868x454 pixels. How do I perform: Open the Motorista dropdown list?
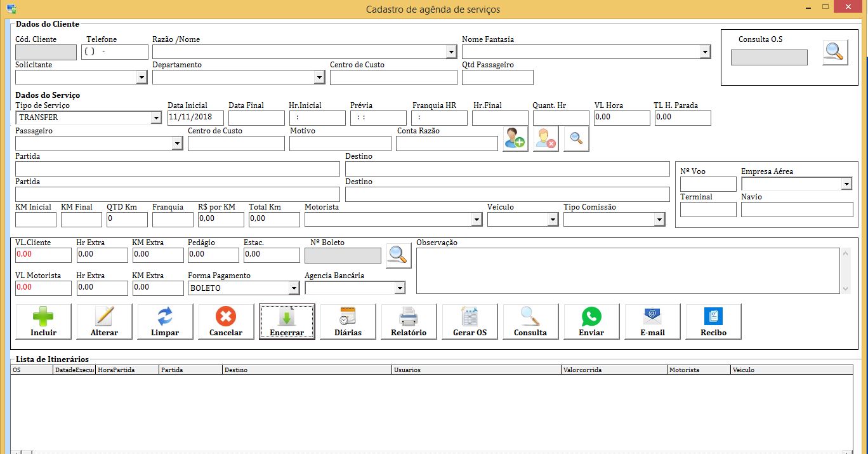tap(477, 220)
